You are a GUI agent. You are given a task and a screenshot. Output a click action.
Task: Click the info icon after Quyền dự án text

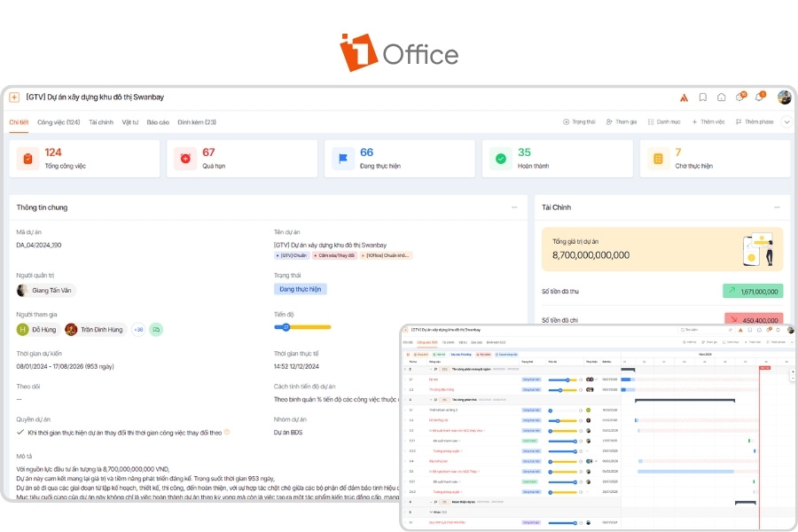point(227,432)
